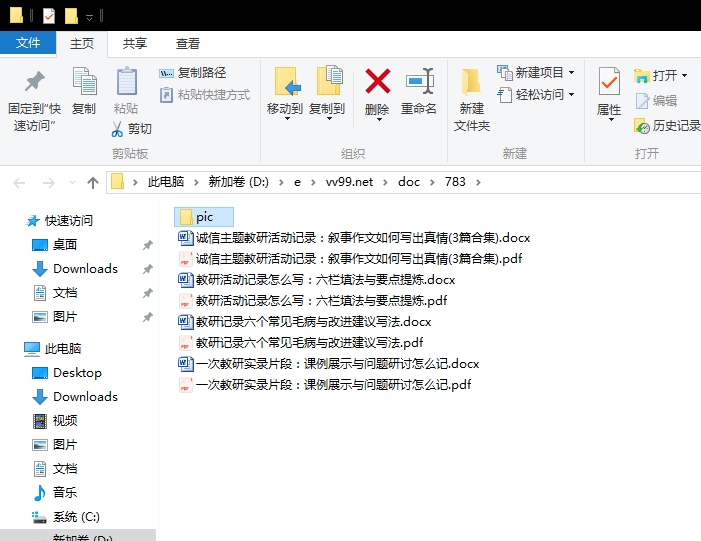This screenshot has height=541, width=701.
Task: Switch to the Share (共享) tab
Action: [135, 44]
